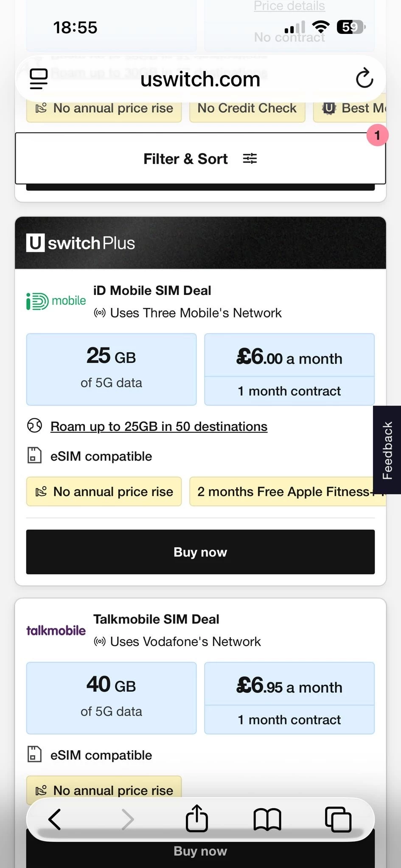Open the £6.00 a month price box
The height and width of the screenshot is (868, 401).
[x=289, y=359]
